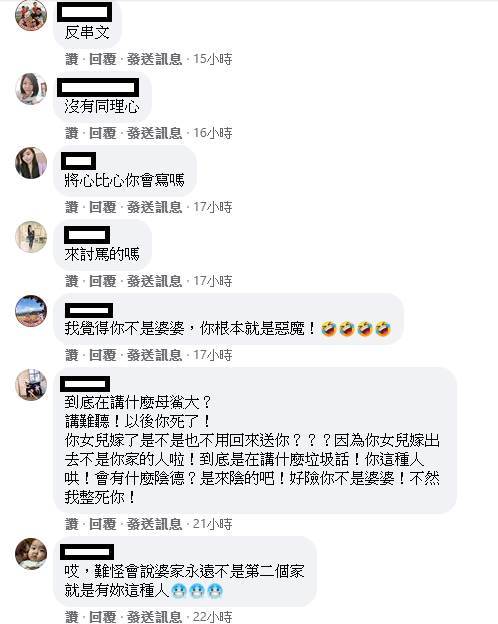Screen dimensions: 498x624
Task: Open redacted author name above 我覺得你不是婆婆
Action: (89, 310)
